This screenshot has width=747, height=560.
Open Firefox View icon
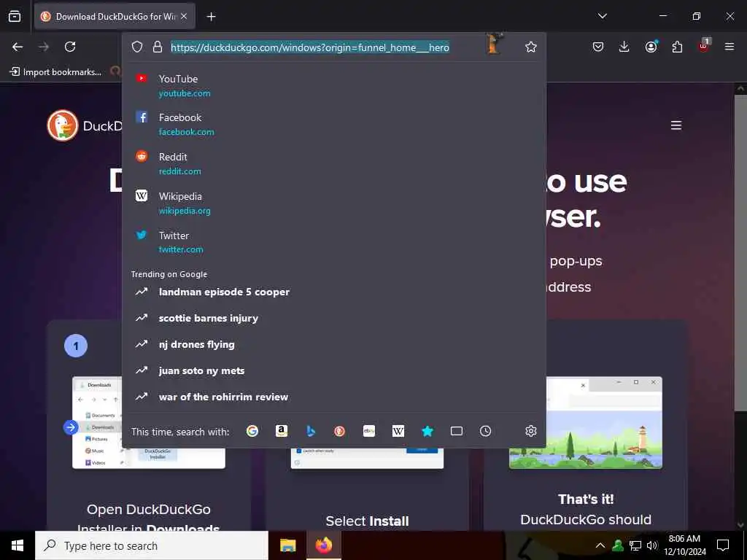coord(15,16)
